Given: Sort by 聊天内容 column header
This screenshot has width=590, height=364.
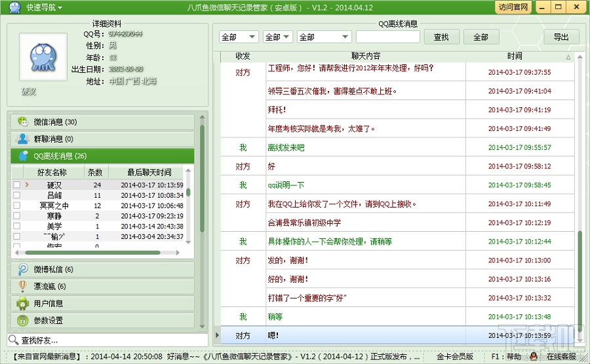Looking at the screenshot, I should click(365, 56).
